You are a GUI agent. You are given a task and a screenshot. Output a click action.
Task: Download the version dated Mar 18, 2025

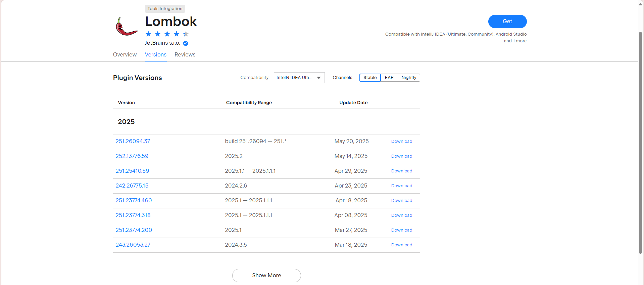402,245
